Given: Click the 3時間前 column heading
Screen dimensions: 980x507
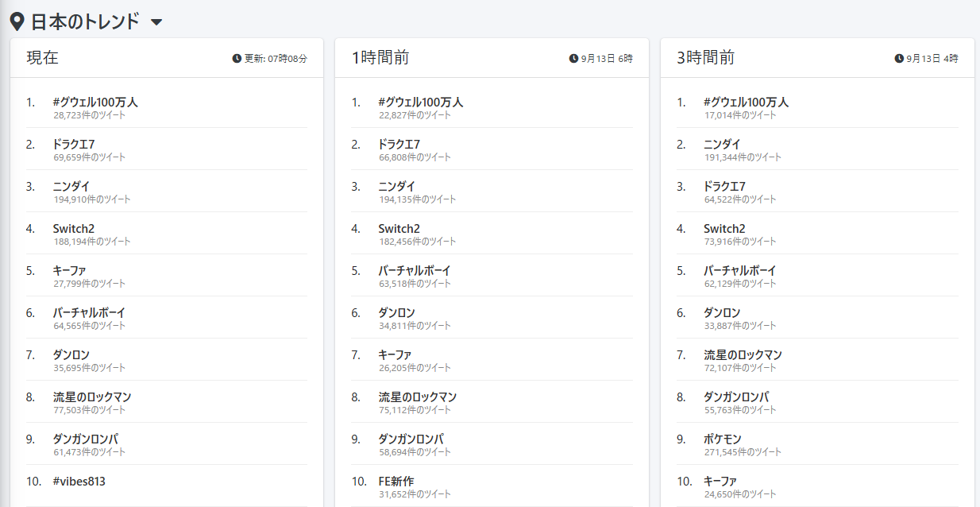Looking at the screenshot, I should [x=705, y=58].
